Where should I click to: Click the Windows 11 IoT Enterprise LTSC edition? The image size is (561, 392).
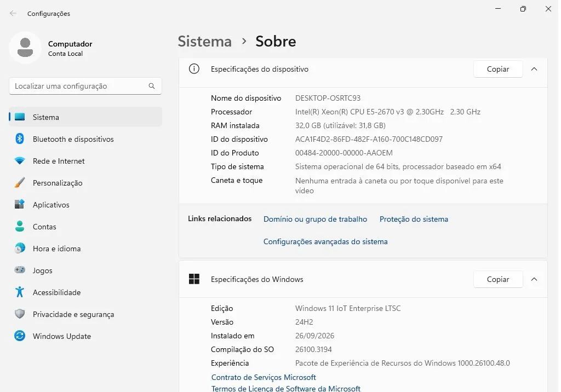click(348, 308)
